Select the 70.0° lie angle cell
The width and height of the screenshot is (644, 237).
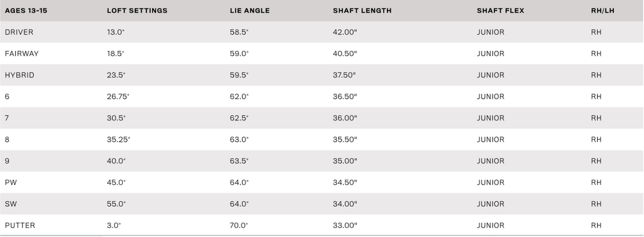[x=239, y=225]
